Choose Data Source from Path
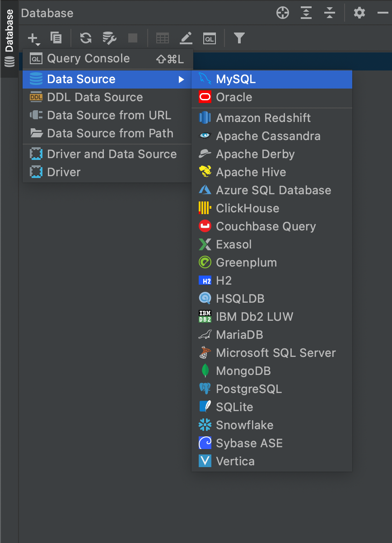 tap(108, 133)
